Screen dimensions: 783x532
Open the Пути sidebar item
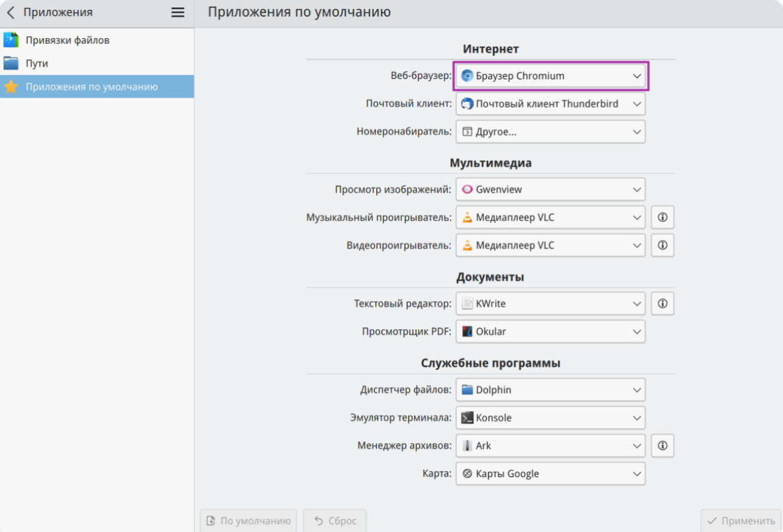37,64
